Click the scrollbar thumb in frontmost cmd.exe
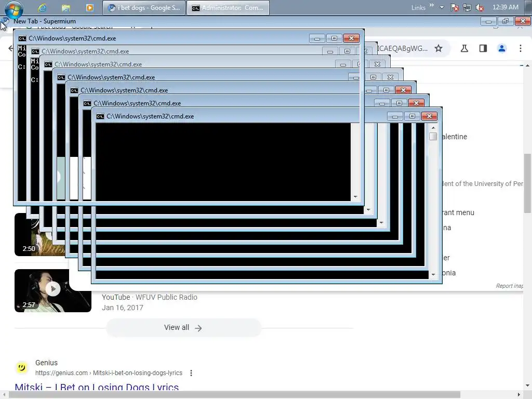Viewport: 532px width, 399px height. tap(433, 137)
